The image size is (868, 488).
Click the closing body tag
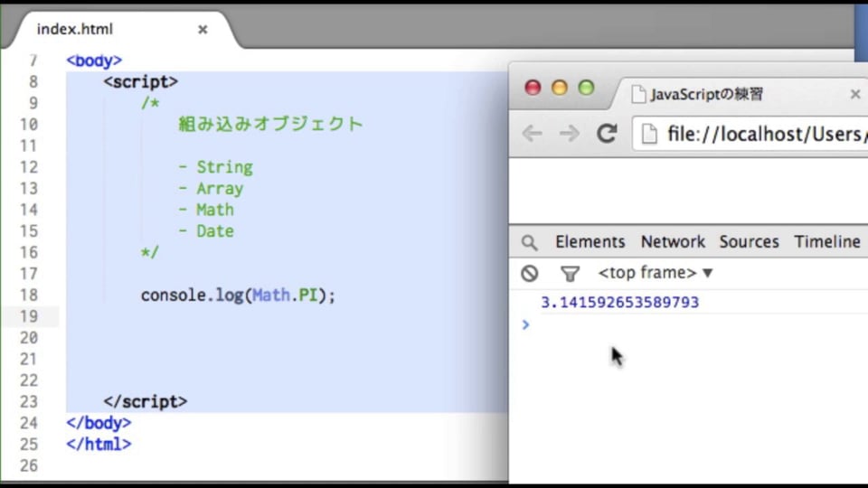point(99,423)
